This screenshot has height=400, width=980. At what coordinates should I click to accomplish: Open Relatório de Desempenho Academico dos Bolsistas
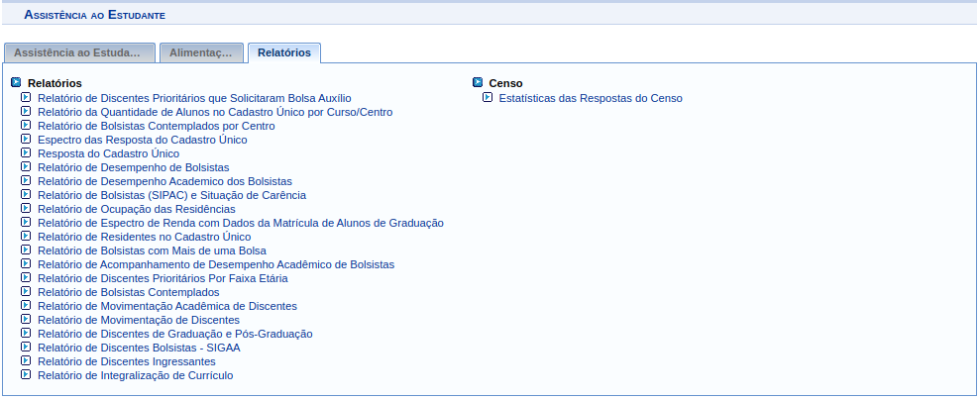pyautogui.click(x=164, y=181)
